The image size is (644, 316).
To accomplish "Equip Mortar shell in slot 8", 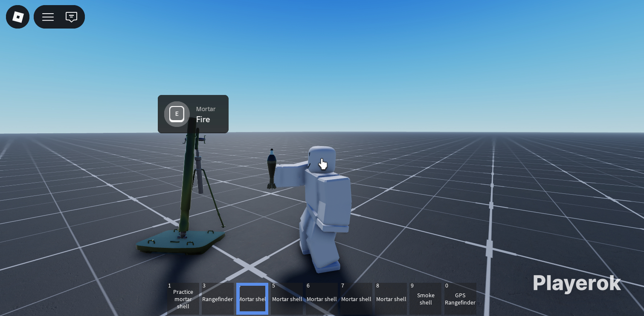I will point(391,299).
